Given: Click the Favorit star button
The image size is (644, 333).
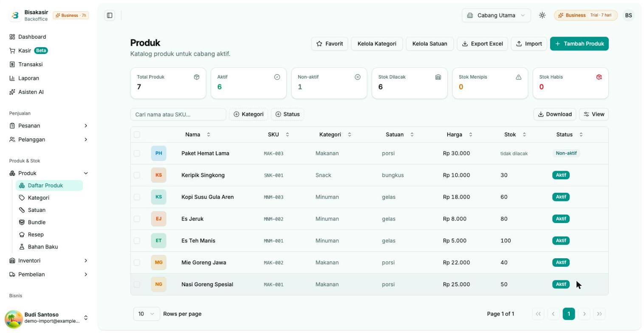Looking at the screenshot, I should click(330, 44).
